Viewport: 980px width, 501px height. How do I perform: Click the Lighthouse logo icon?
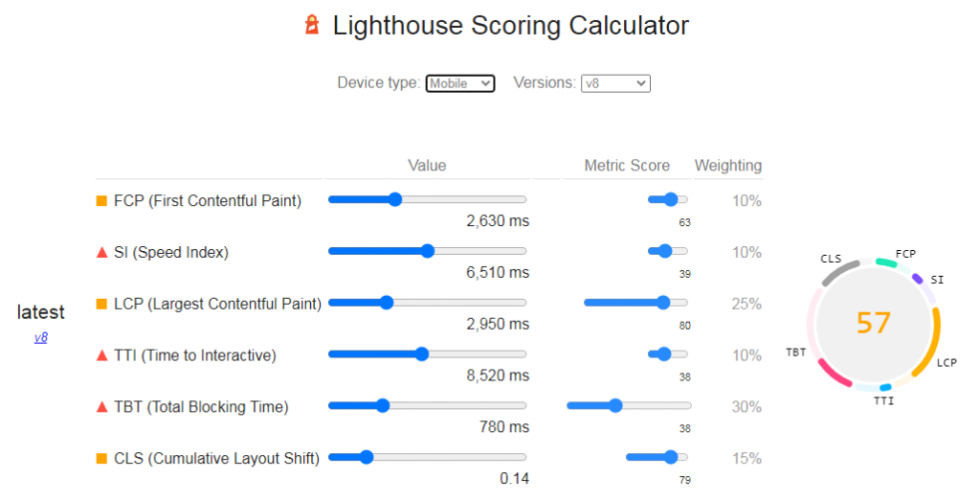312,25
